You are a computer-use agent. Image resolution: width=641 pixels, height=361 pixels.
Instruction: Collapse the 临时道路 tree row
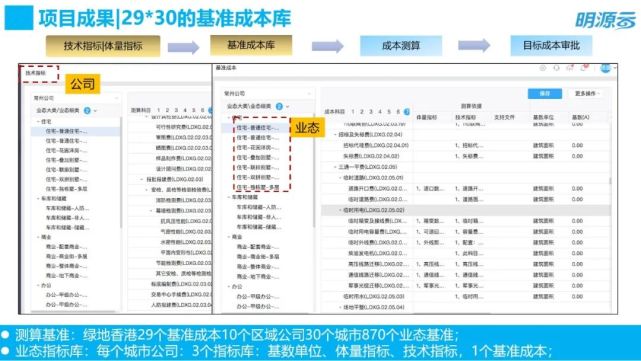click(340, 178)
